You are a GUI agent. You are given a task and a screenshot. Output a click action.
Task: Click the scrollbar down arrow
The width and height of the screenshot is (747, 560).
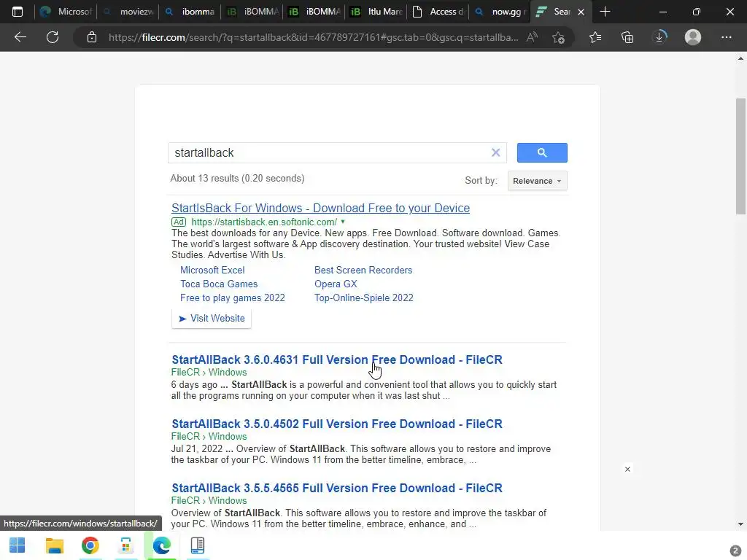tap(740, 524)
